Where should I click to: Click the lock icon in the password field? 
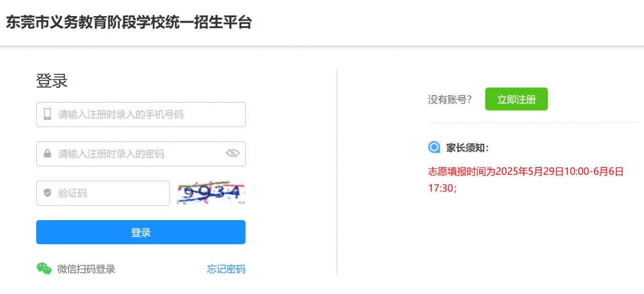click(x=47, y=154)
